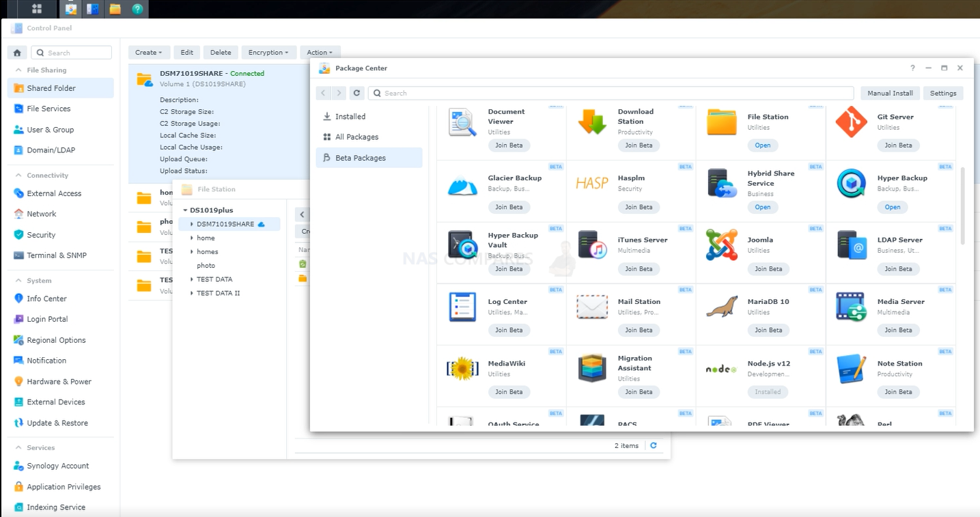Open the Encryption dropdown menu

(x=268, y=53)
